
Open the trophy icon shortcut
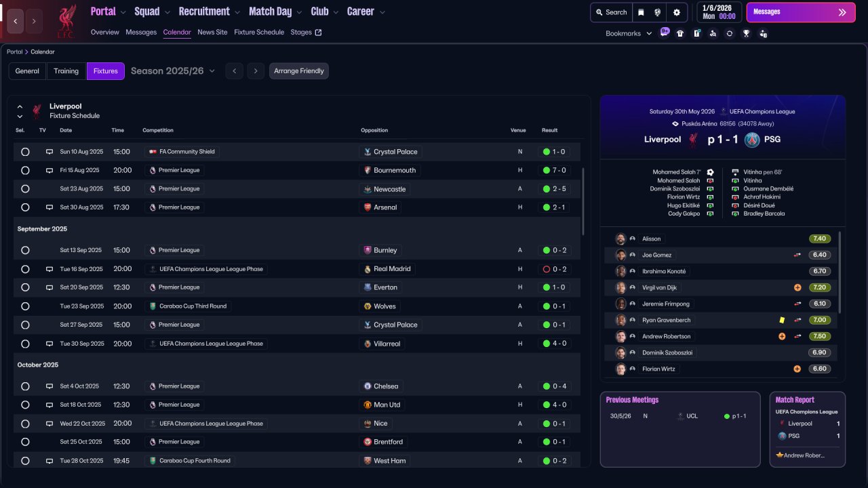click(746, 33)
